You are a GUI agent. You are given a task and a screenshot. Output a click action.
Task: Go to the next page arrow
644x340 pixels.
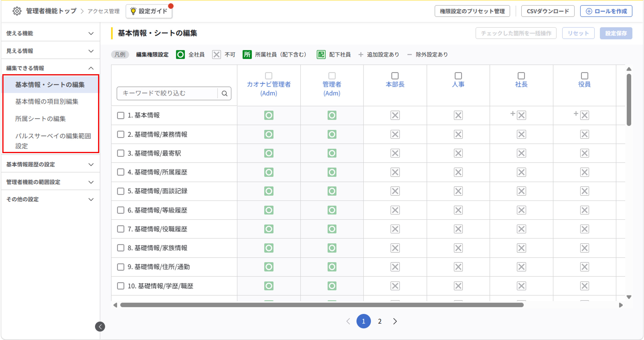click(395, 321)
